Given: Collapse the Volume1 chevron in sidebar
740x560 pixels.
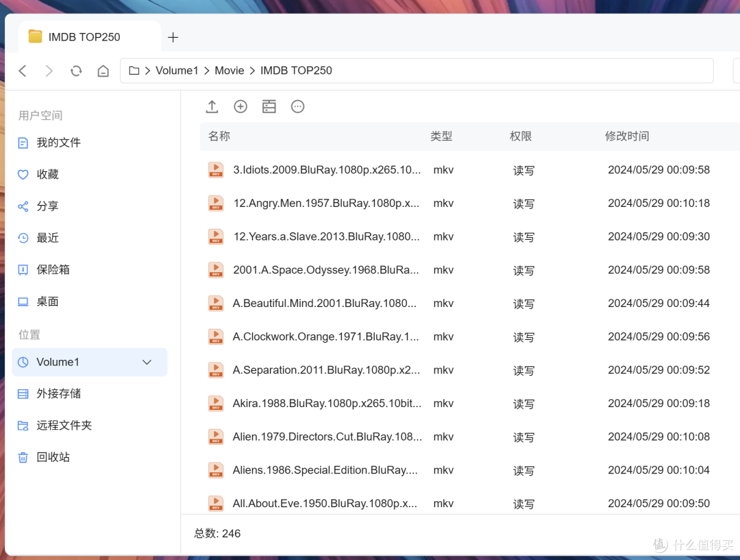Looking at the screenshot, I should (x=147, y=362).
